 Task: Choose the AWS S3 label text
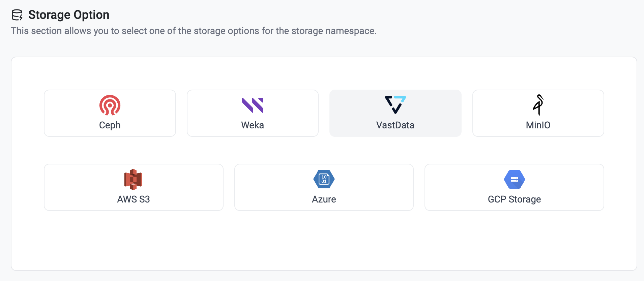tap(134, 199)
